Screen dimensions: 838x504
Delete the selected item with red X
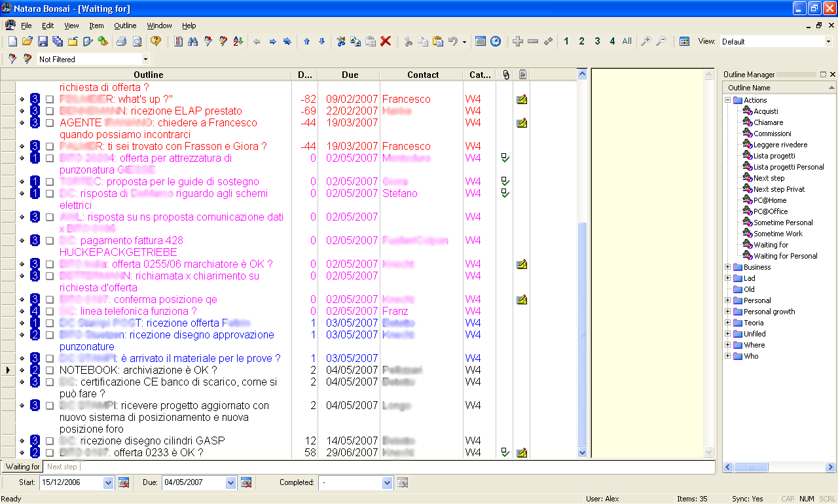(x=386, y=41)
